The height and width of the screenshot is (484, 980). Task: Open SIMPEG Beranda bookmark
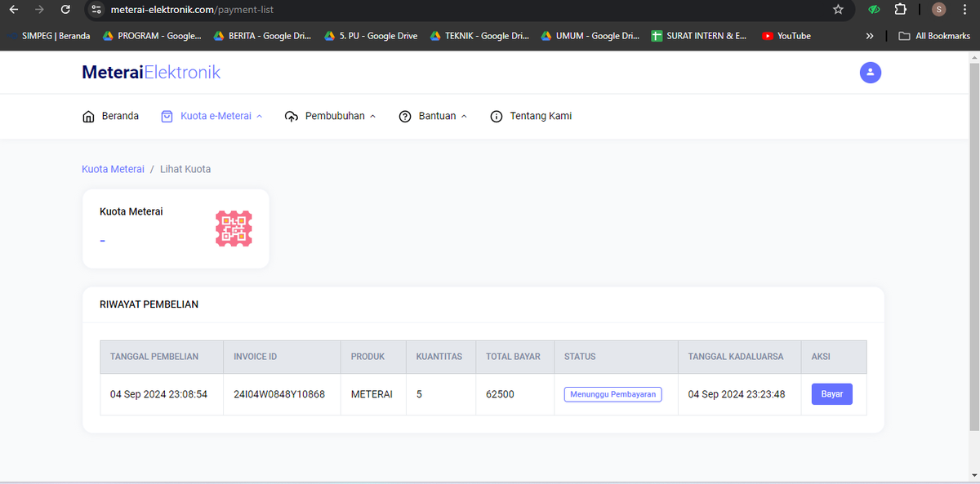[x=48, y=36]
